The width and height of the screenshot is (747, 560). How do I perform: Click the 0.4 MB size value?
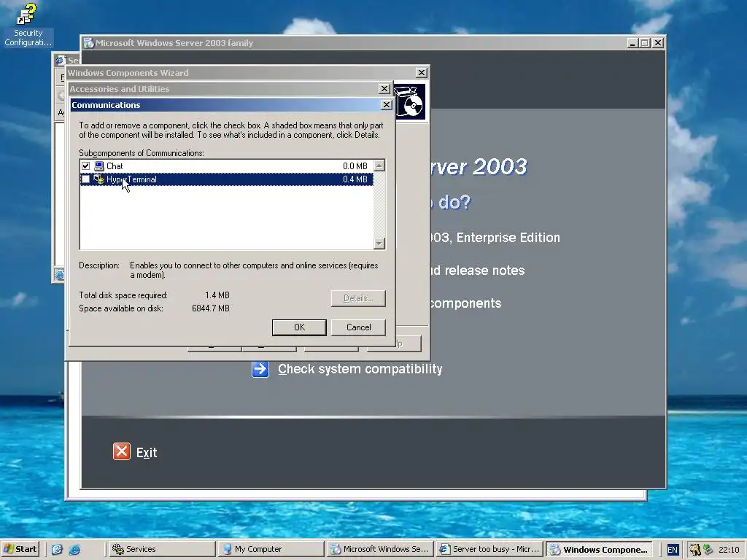point(355,179)
